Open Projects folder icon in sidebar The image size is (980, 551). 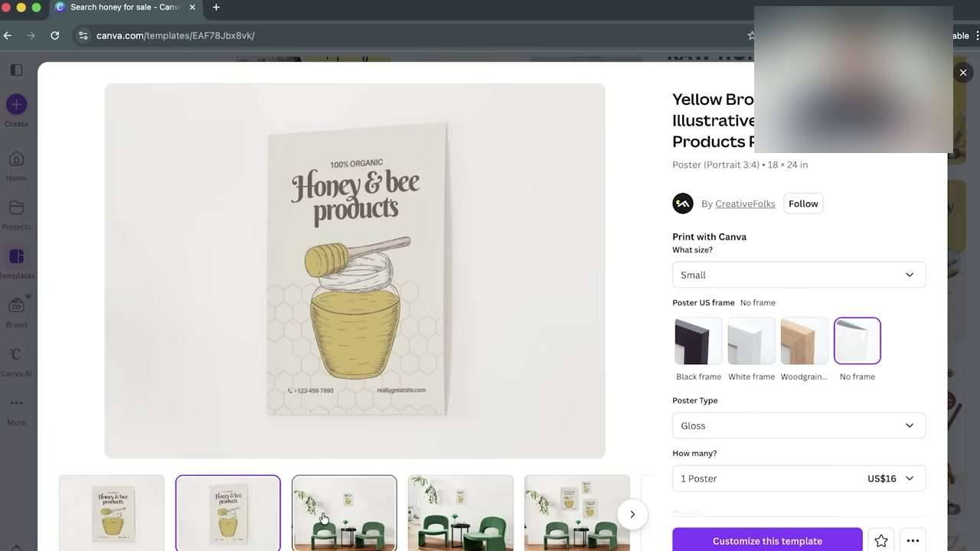pyautogui.click(x=16, y=208)
